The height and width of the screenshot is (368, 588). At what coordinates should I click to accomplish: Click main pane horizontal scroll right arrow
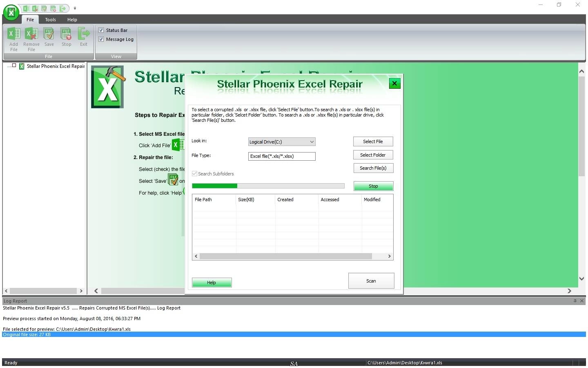[569, 291]
